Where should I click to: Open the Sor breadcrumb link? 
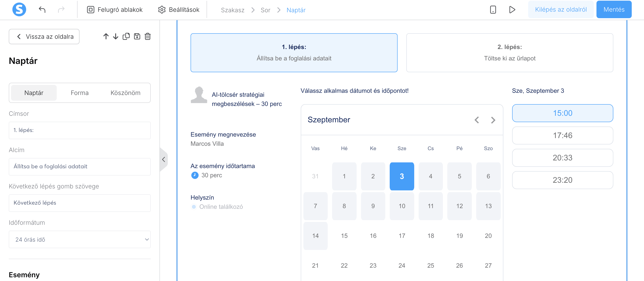pos(265,10)
